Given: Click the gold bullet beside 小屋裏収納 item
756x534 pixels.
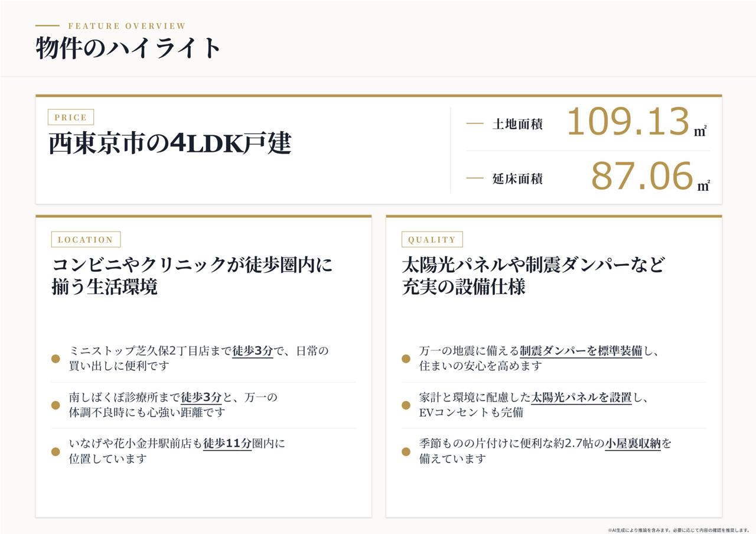Looking at the screenshot, I should pyautogui.click(x=406, y=452).
